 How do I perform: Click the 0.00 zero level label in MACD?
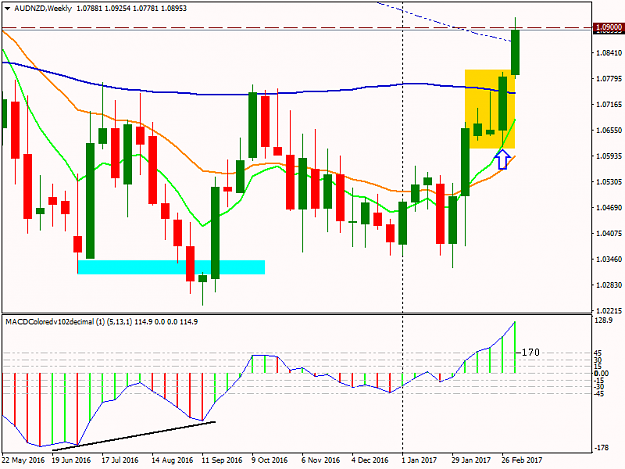coord(601,373)
